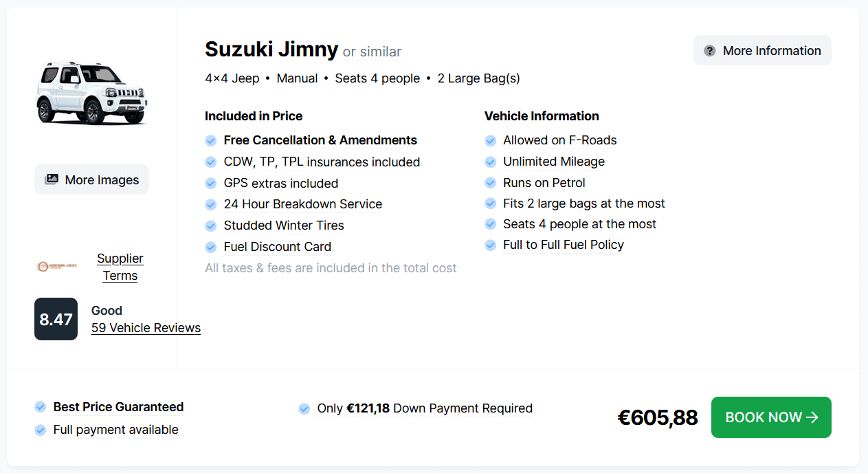Open the 59 Vehicle Reviews link

(146, 328)
